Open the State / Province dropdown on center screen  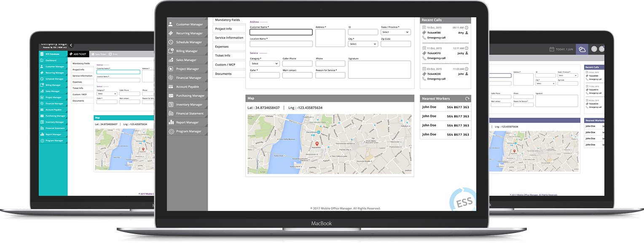pyautogui.click(x=395, y=32)
